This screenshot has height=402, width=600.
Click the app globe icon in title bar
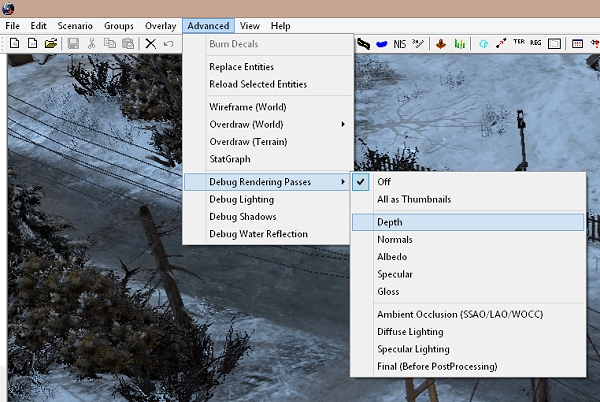tap(8, 8)
